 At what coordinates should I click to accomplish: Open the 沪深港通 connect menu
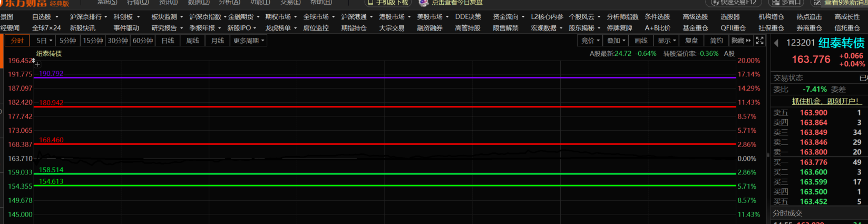point(357,17)
